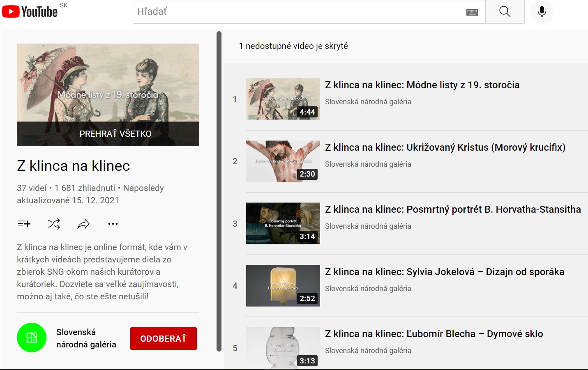Shuffle the Z klinca na klinec playlist
Screen dimensions: 588x370
tap(54, 224)
